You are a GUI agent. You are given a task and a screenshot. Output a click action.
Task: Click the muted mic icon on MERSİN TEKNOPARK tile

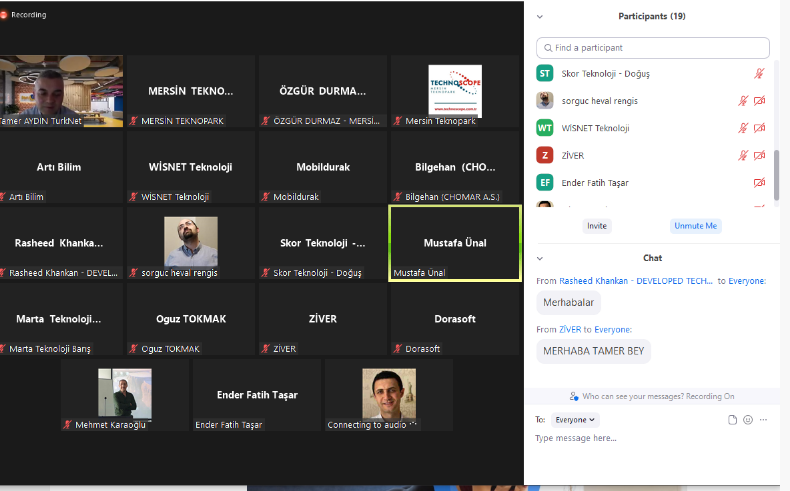pyautogui.click(x=134, y=121)
